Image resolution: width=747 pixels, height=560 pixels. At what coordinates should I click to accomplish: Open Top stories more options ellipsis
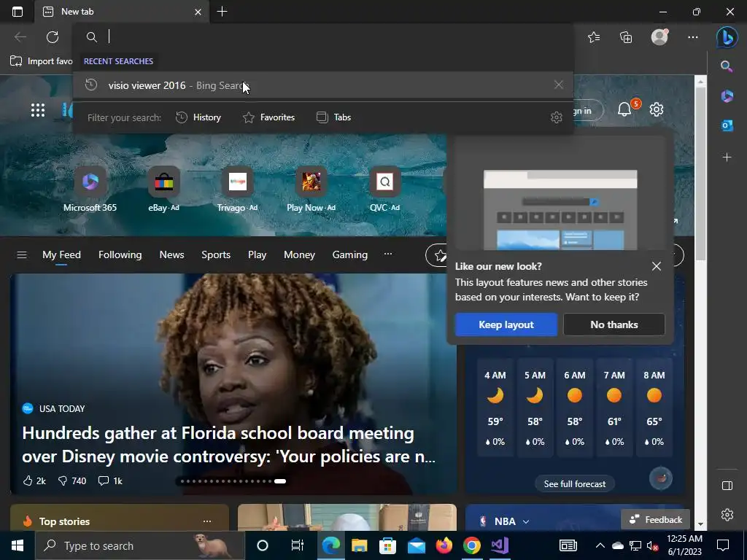(207, 521)
